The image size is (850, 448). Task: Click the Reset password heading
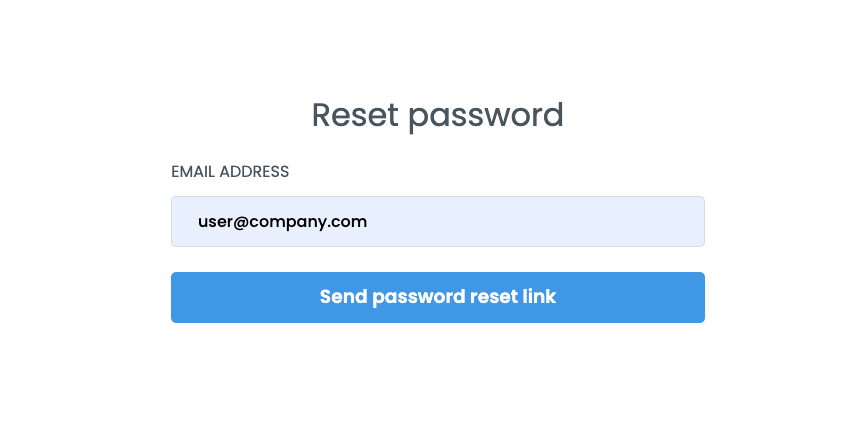[437, 115]
